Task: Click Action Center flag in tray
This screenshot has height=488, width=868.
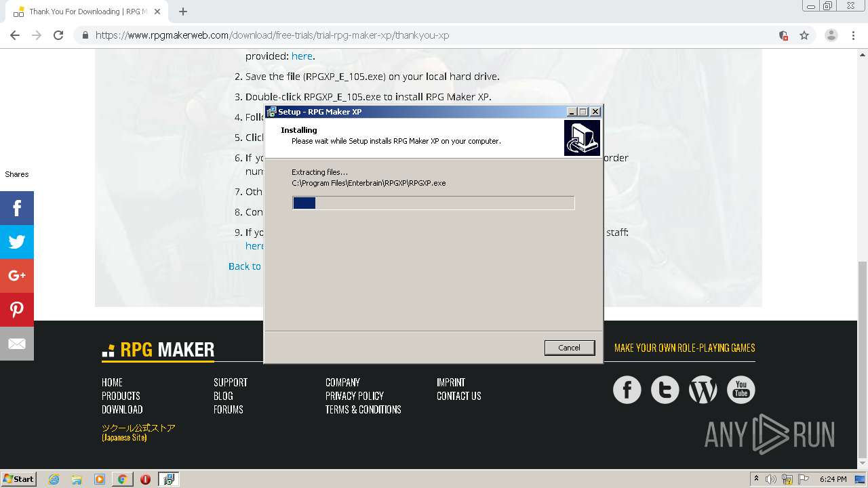Action: click(x=804, y=479)
